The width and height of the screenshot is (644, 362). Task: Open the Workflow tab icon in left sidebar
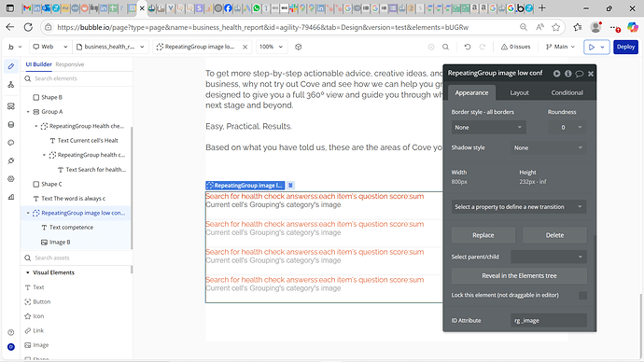pos(11,85)
